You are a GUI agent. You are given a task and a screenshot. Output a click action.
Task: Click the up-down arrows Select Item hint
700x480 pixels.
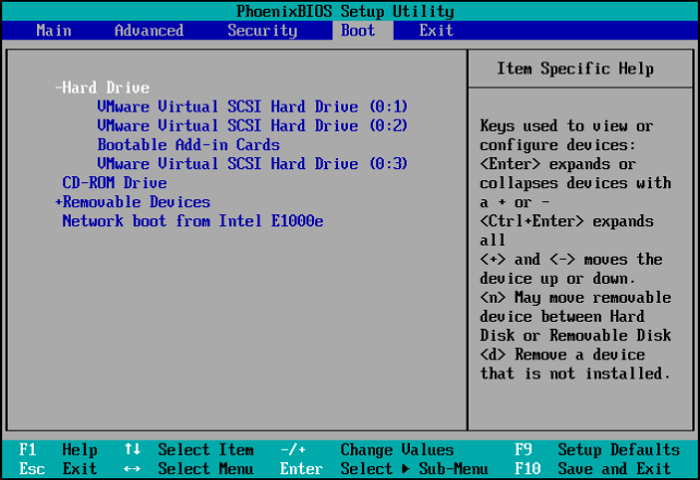click(188, 450)
